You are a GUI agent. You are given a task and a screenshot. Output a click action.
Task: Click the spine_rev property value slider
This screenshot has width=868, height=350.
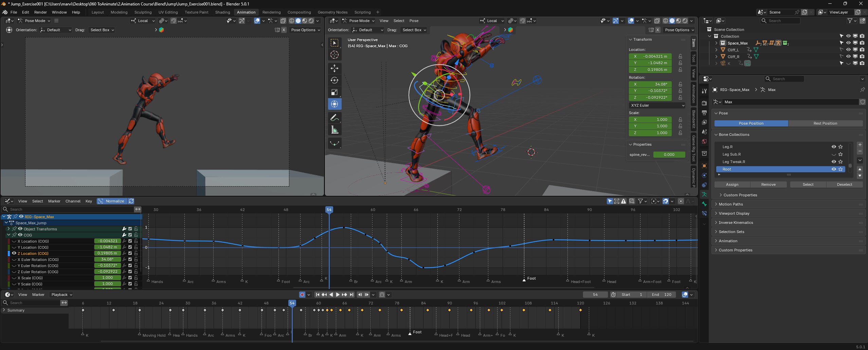click(669, 155)
